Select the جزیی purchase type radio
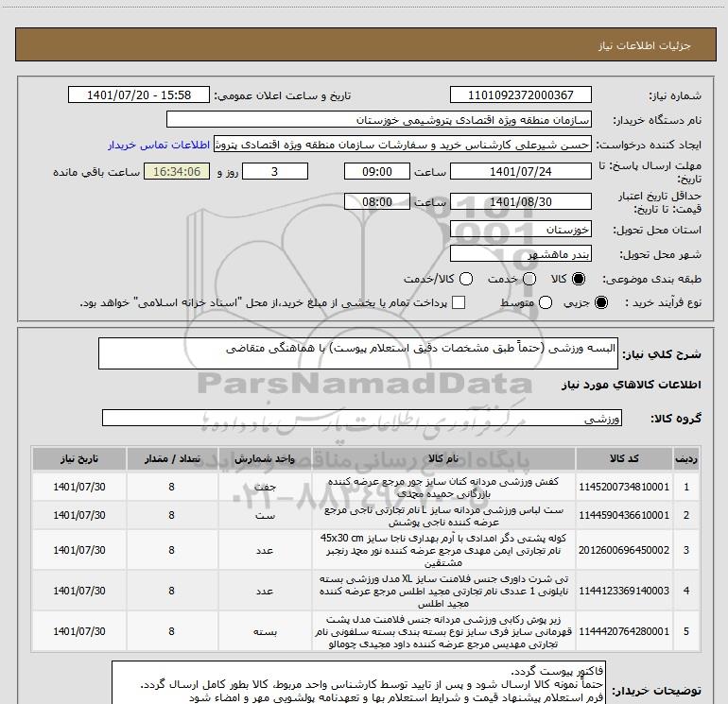Viewport: 728px width, 704px height. coord(601,302)
